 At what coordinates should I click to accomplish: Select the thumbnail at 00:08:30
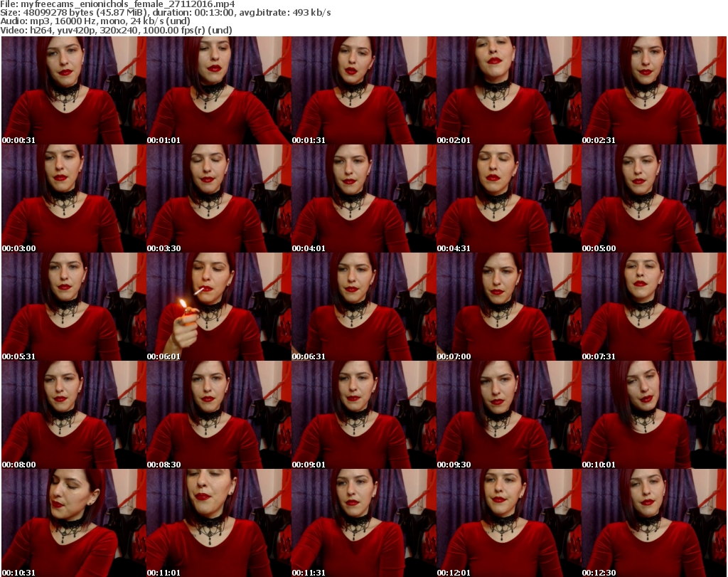point(219,415)
